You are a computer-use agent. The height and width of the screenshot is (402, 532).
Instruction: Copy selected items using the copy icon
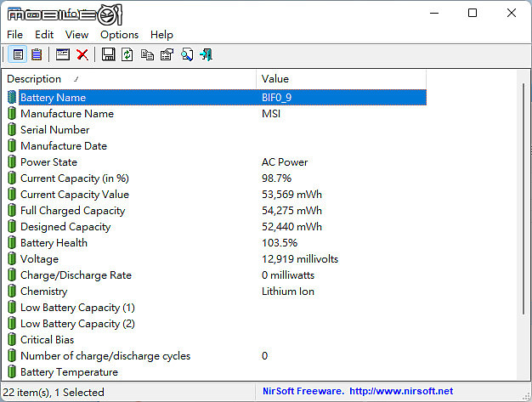[x=147, y=54]
